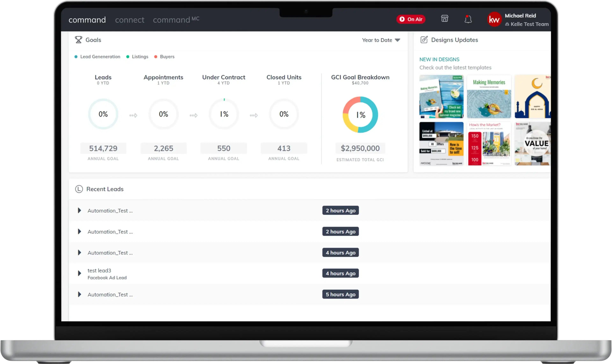The width and height of the screenshot is (612, 364).
Task: Open the VALUE of your home template
Action: pos(533,144)
